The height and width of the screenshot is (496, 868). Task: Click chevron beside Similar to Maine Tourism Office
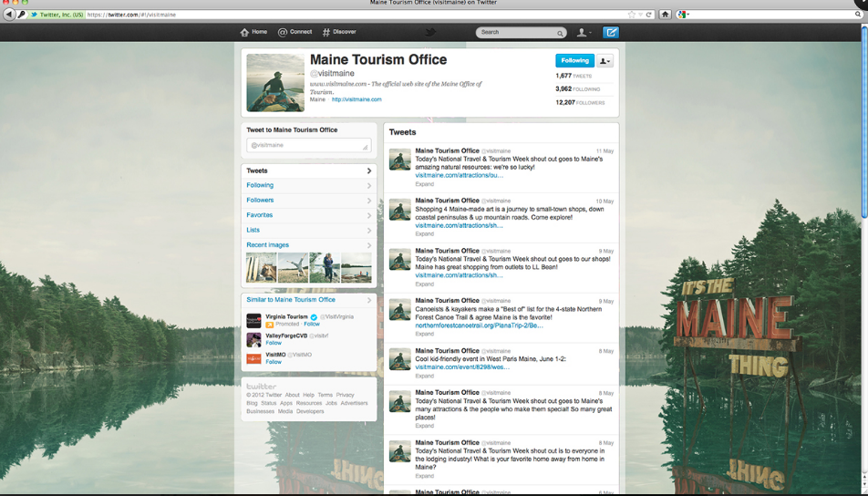point(369,300)
